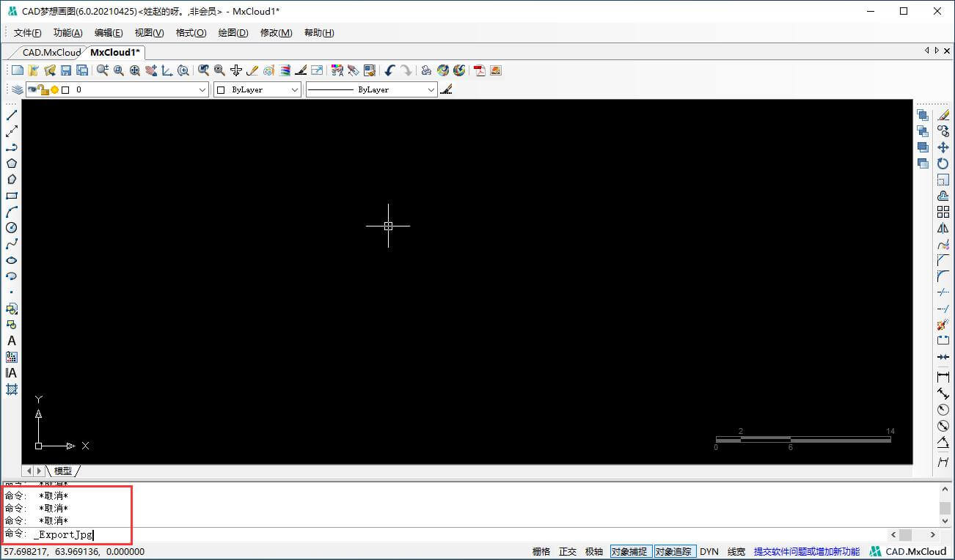Click the Print icon in toolbar
Image resolution: width=955 pixels, height=560 pixels.
426,70
